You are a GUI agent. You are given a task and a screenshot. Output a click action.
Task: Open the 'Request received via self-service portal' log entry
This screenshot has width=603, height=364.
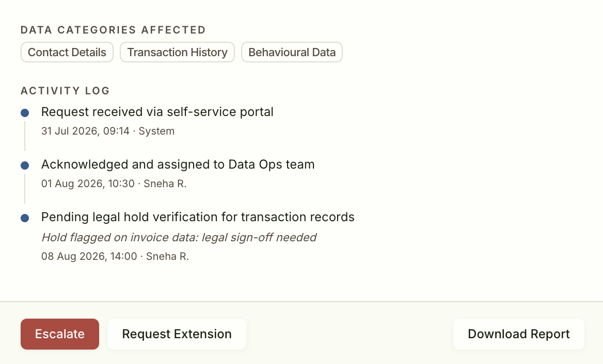pos(157,112)
